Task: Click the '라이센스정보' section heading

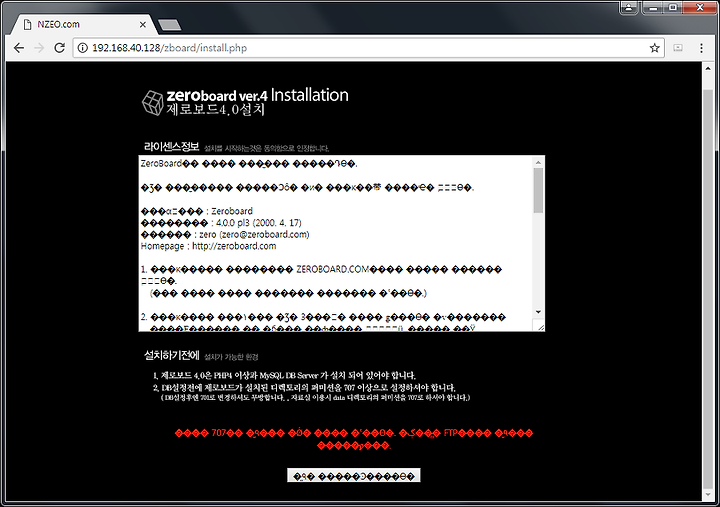Action: point(172,147)
